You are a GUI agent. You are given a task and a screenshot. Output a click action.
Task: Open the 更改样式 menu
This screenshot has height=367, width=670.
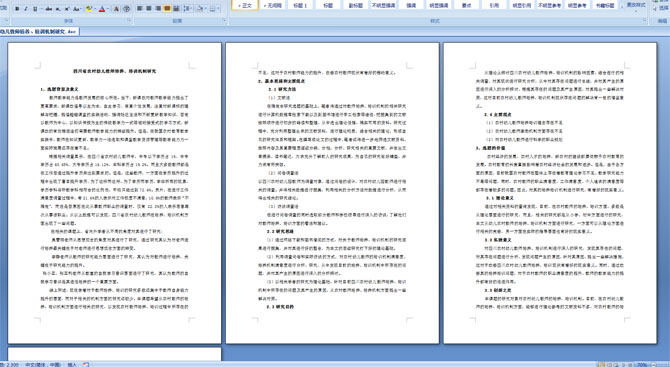(x=636, y=6)
